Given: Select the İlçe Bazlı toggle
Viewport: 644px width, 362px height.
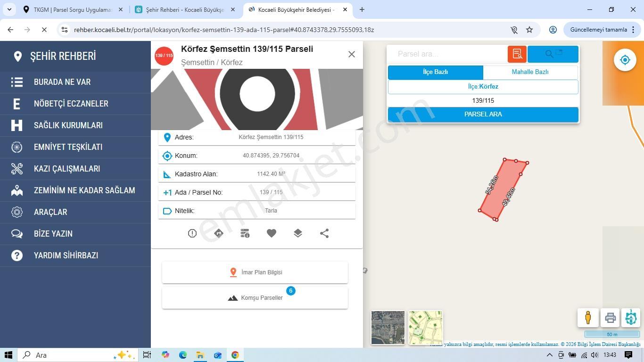Looking at the screenshot, I should coord(435,72).
